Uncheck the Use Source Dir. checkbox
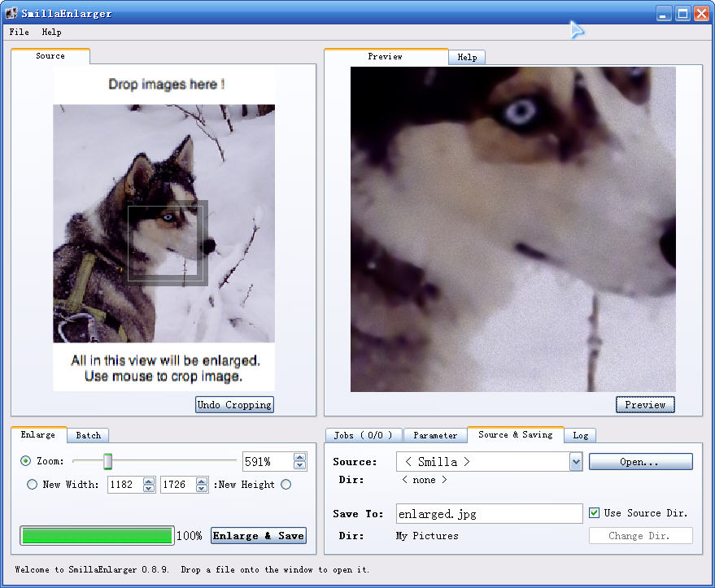This screenshot has height=588, width=715. click(x=594, y=513)
